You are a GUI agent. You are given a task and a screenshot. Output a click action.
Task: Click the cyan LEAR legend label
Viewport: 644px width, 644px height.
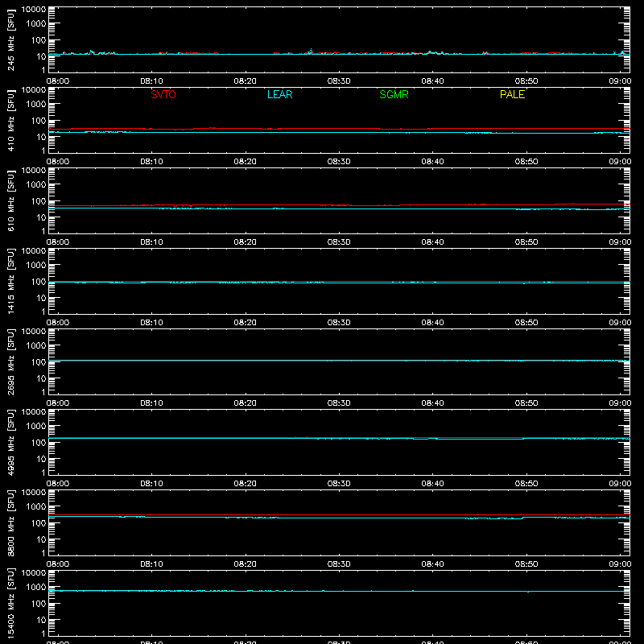point(279,94)
